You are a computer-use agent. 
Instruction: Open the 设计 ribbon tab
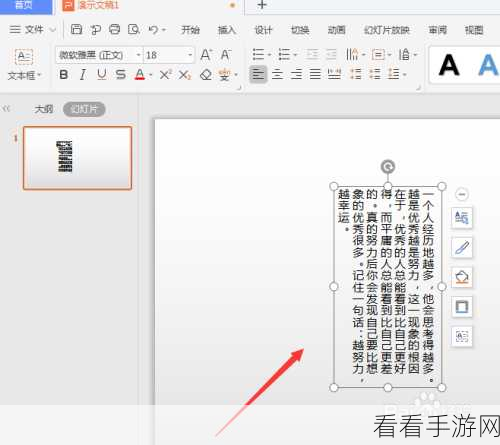tap(263, 30)
